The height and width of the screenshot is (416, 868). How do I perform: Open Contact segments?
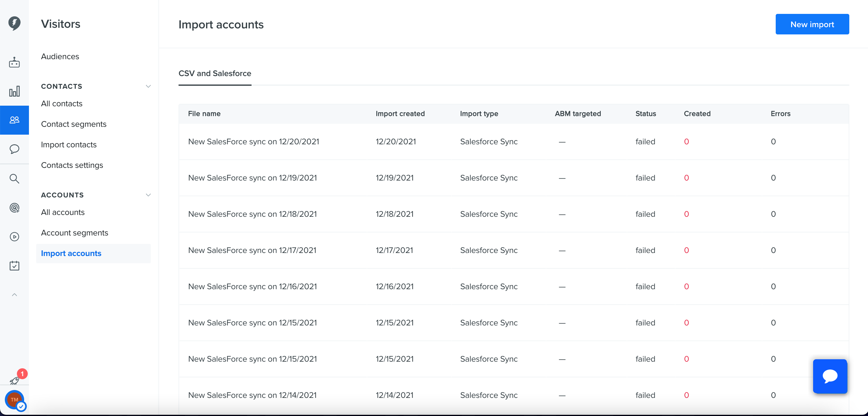[74, 124]
